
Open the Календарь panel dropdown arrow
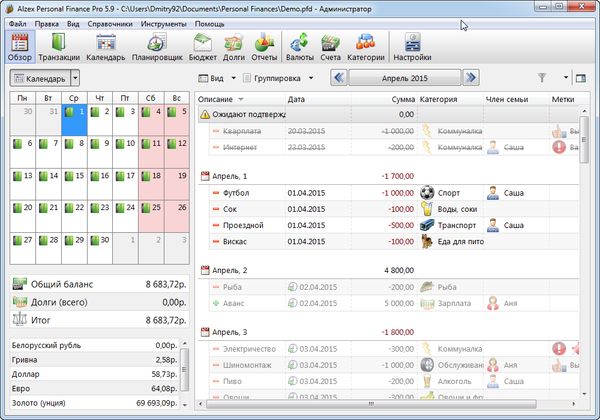point(75,78)
